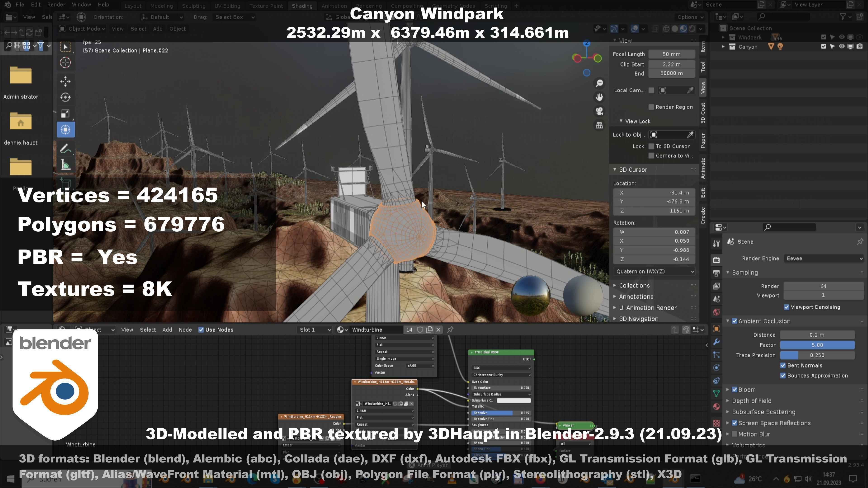Switch to the Modeling workspace tab
The image size is (868, 488).
161,6
